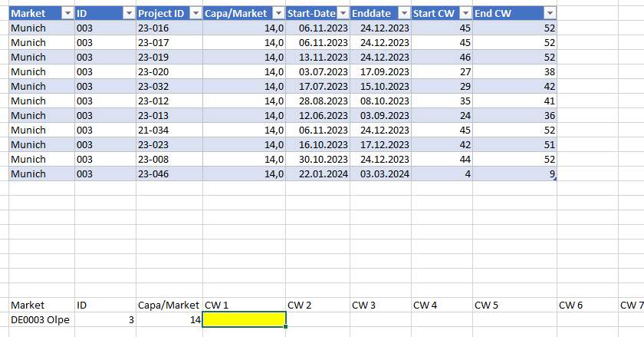Select the Project ID cell 23-046
This screenshot has width=644, height=337.
pyautogui.click(x=169, y=174)
